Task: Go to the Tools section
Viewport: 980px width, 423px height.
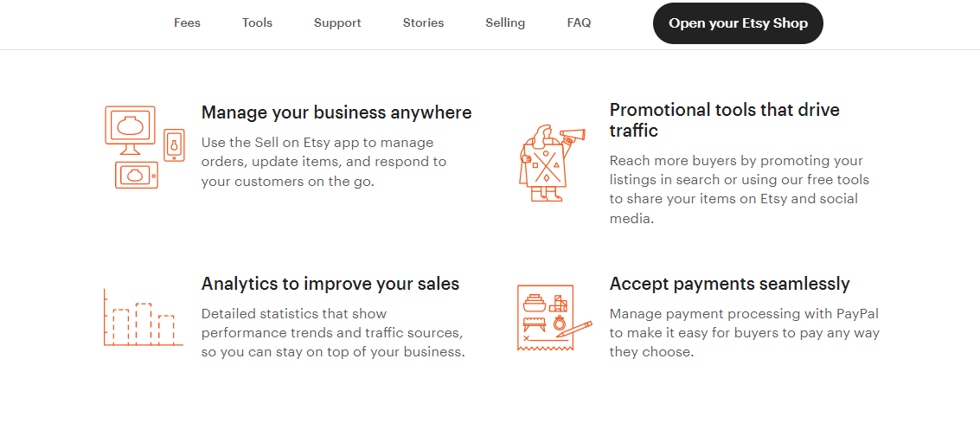Action: point(257,23)
